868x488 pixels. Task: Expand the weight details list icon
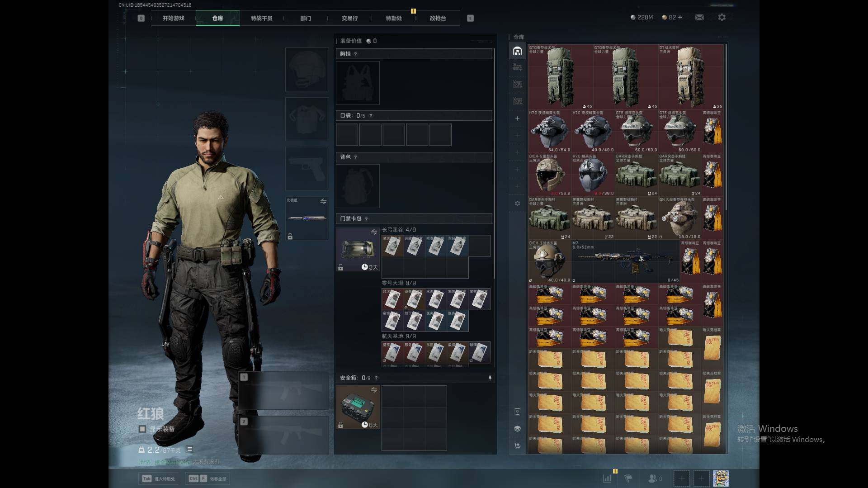tap(189, 449)
